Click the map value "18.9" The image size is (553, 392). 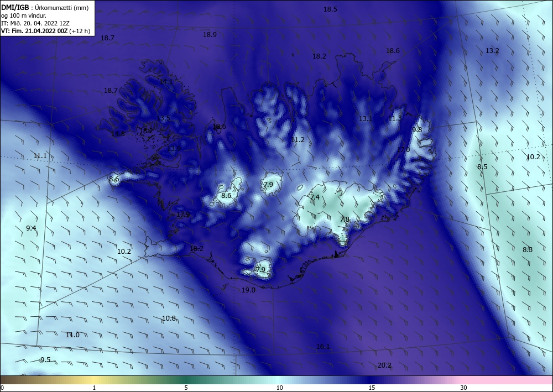(210, 34)
